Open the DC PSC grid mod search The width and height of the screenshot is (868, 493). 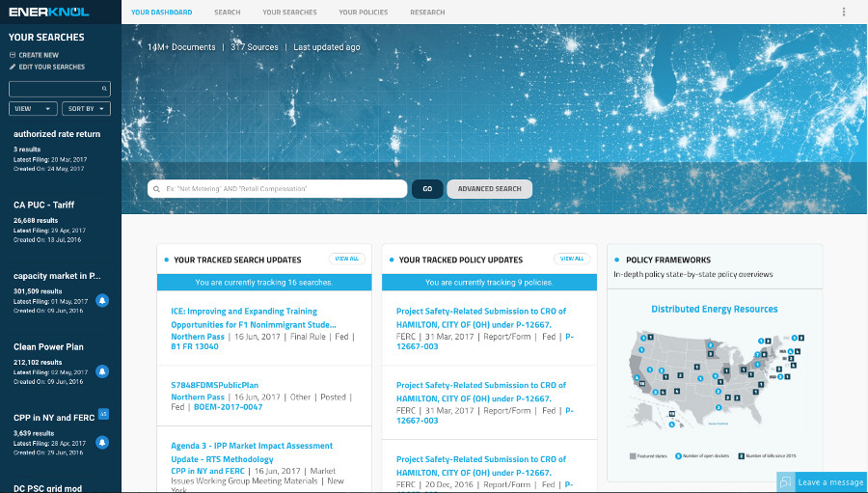[47, 488]
